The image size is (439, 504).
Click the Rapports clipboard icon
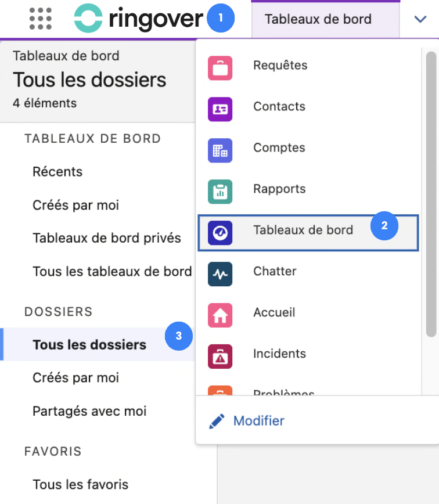[220, 192]
